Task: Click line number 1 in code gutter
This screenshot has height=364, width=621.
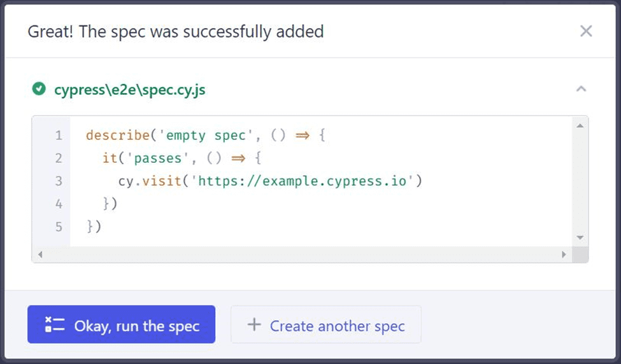Action: point(59,136)
